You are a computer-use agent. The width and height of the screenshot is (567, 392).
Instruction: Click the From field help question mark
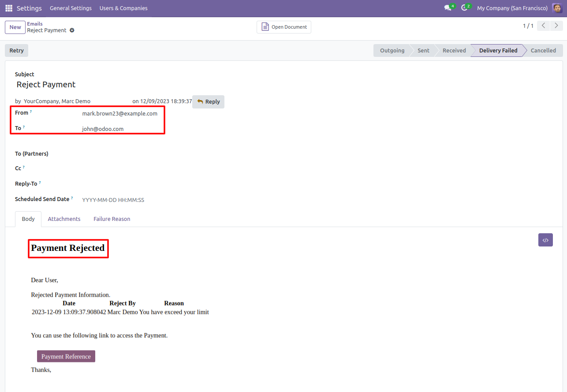point(31,112)
